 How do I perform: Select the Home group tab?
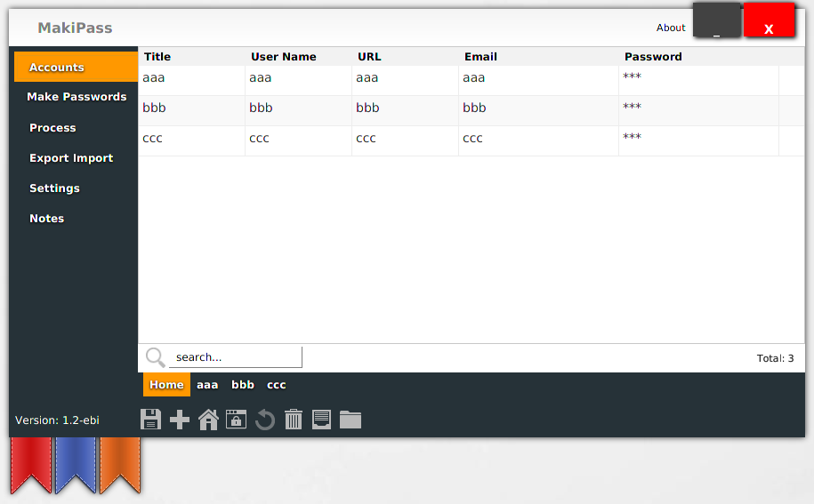click(166, 385)
